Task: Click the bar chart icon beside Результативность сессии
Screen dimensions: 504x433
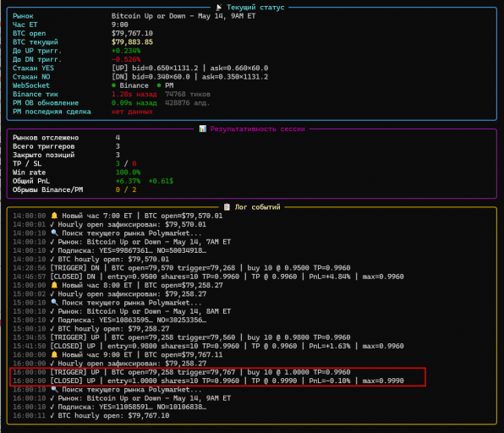Action: point(202,129)
